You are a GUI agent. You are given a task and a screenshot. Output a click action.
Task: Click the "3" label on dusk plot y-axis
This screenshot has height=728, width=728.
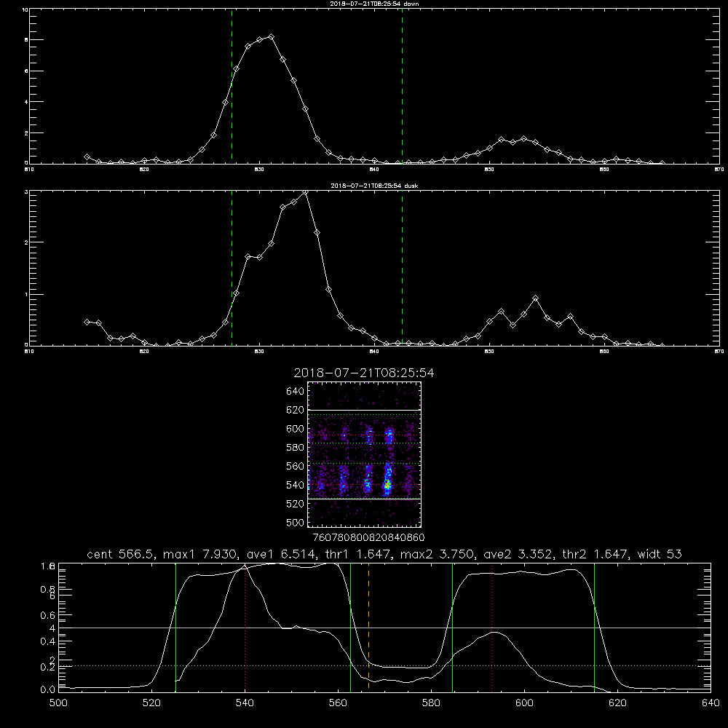pyautogui.click(x=26, y=191)
